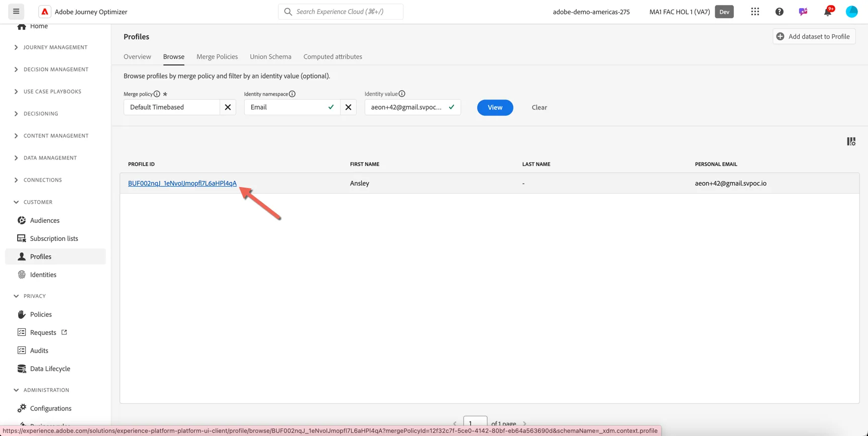Open the feedback chat icon
This screenshot has width=868, height=436.
tap(803, 12)
